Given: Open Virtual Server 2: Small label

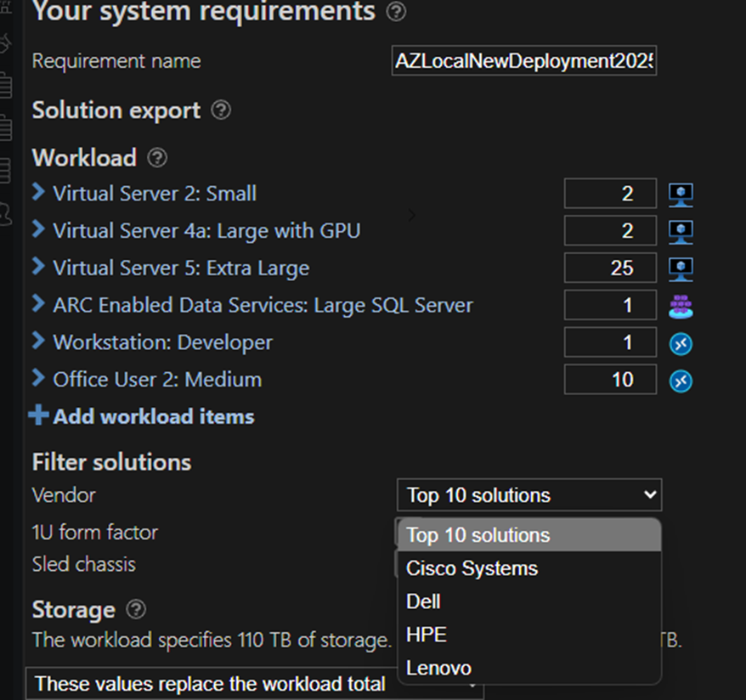Looking at the screenshot, I should click(155, 194).
